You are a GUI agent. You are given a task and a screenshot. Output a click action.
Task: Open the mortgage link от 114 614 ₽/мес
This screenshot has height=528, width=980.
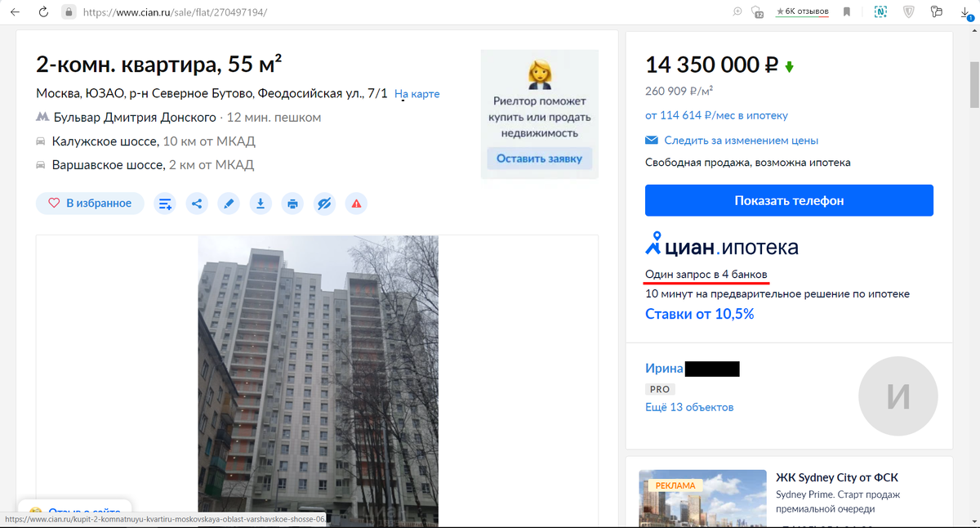point(716,115)
